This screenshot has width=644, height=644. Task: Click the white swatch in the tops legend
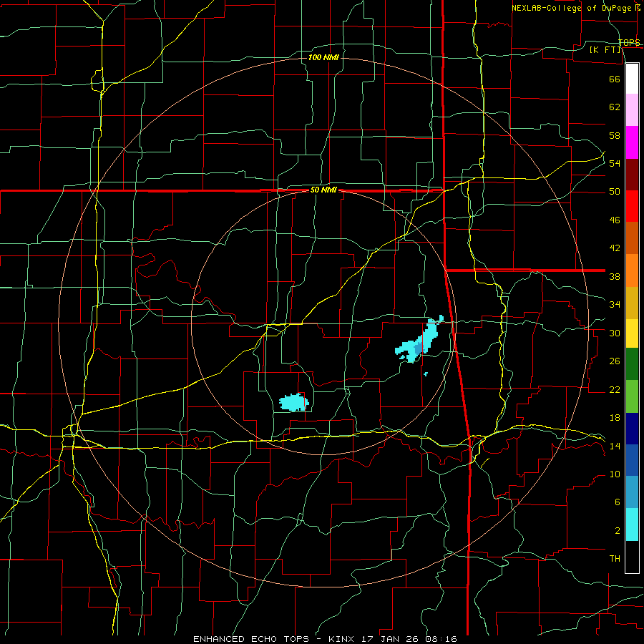[x=632, y=79]
